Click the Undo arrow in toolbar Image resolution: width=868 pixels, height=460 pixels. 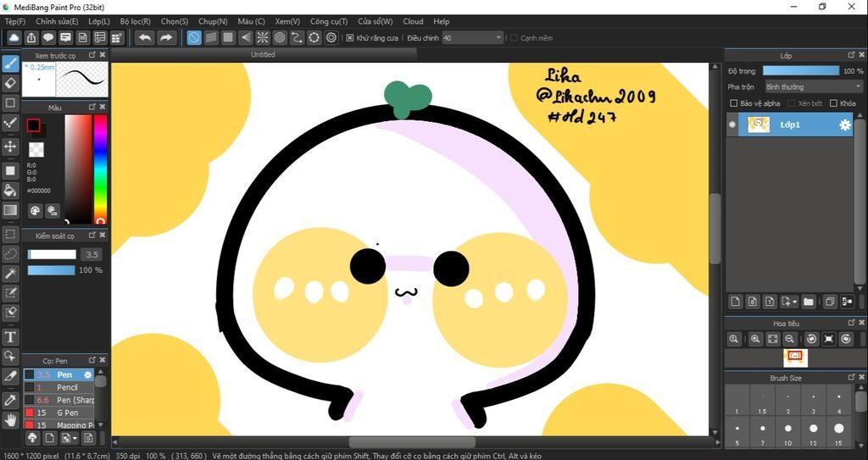(x=145, y=37)
